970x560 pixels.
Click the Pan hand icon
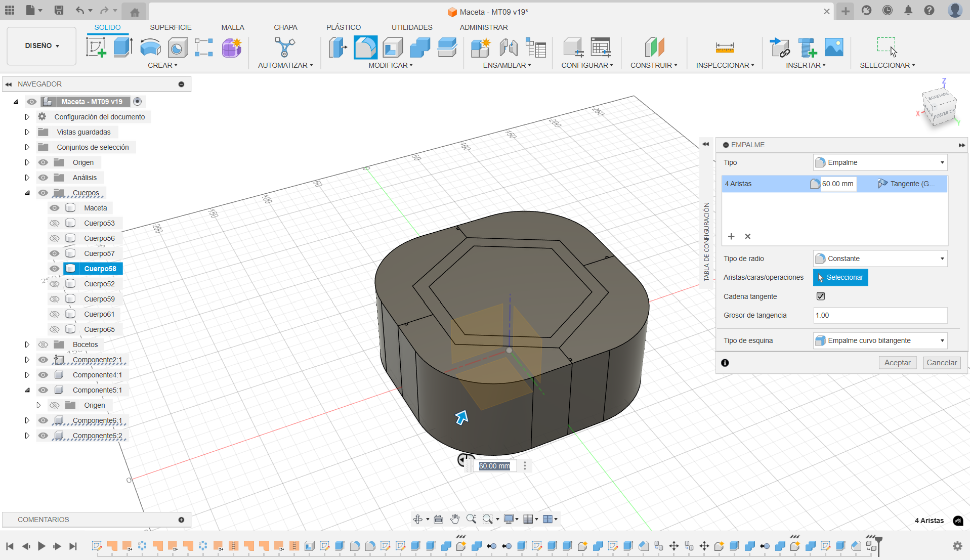(454, 519)
